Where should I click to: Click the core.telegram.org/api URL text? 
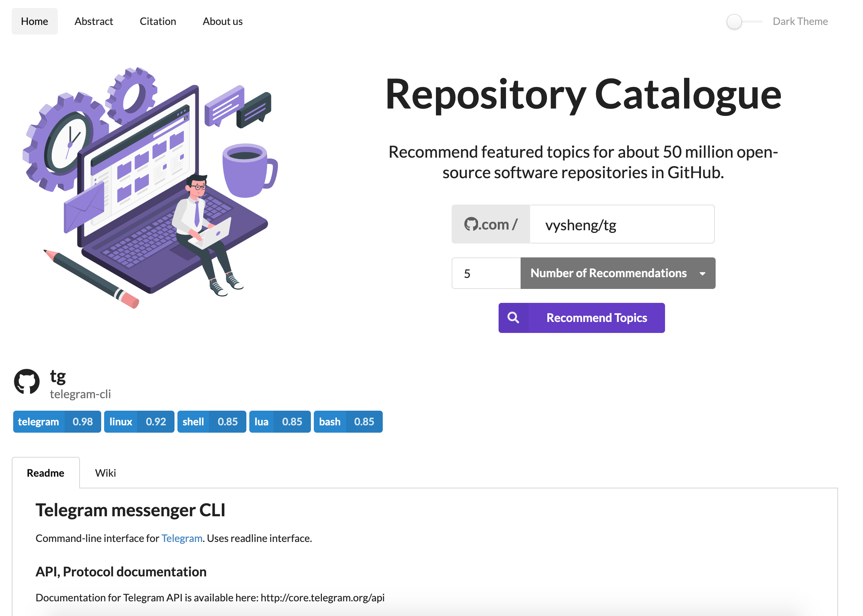(322, 598)
